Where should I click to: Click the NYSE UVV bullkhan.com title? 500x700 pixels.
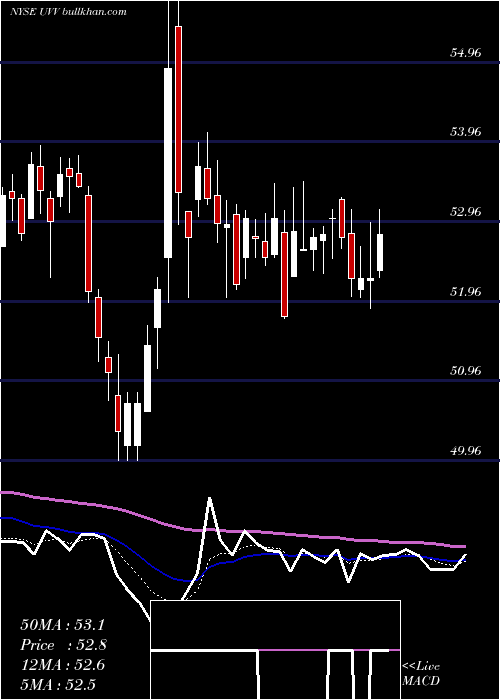click(x=68, y=12)
